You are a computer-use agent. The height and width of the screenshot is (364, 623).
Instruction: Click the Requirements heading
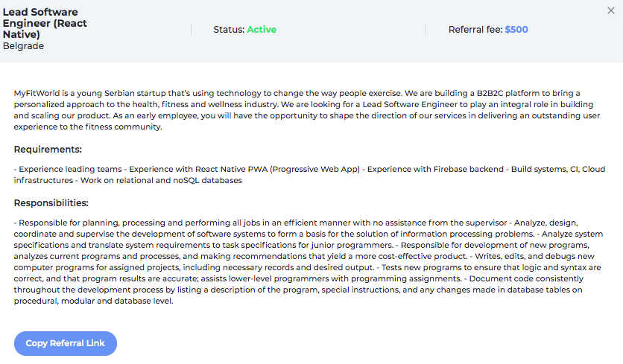click(48, 149)
